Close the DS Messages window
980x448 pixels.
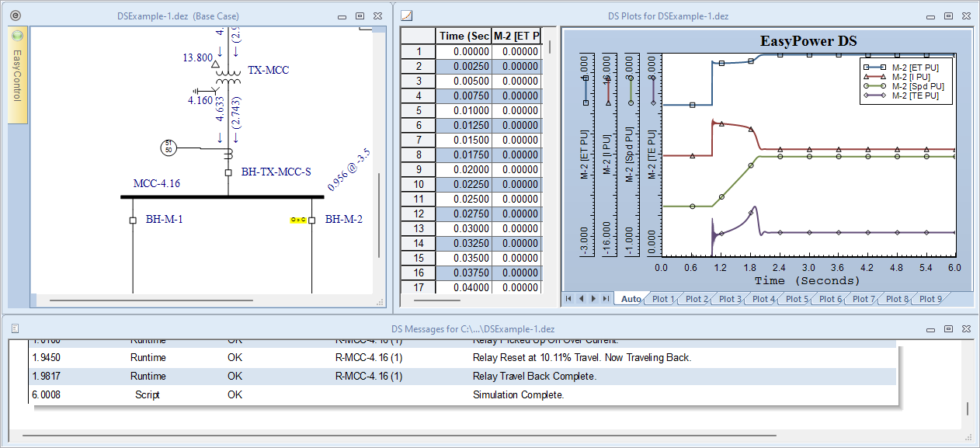(965, 328)
